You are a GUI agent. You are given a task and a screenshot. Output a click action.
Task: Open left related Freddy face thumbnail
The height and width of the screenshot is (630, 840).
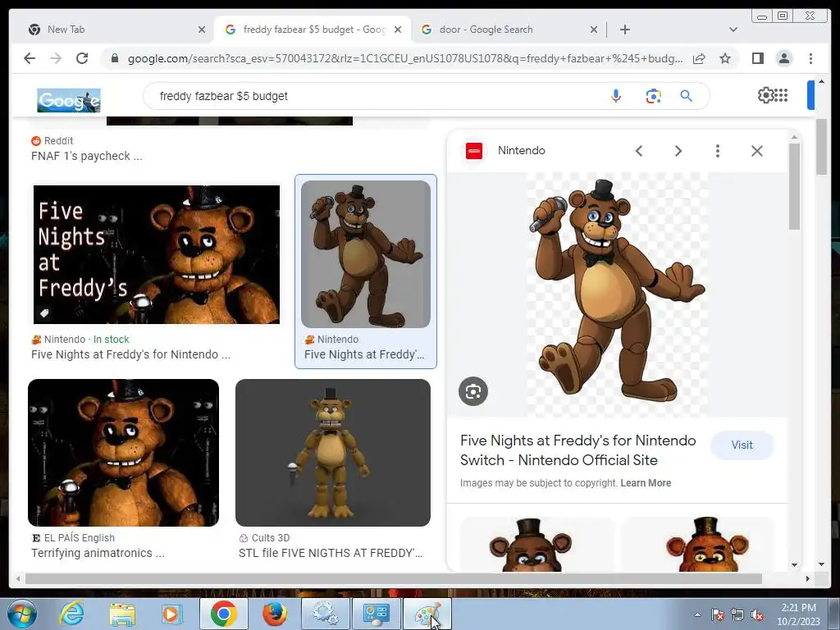point(537,545)
